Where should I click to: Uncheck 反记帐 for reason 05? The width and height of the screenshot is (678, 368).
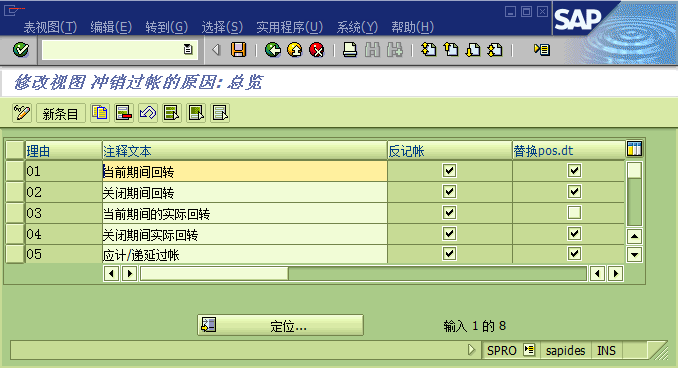pos(449,253)
